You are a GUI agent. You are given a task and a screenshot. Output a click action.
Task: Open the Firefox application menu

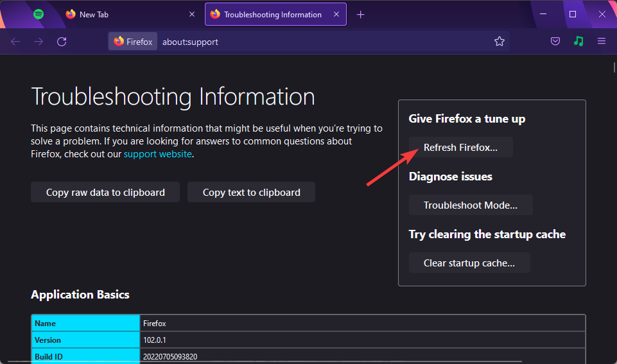click(602, 41)
